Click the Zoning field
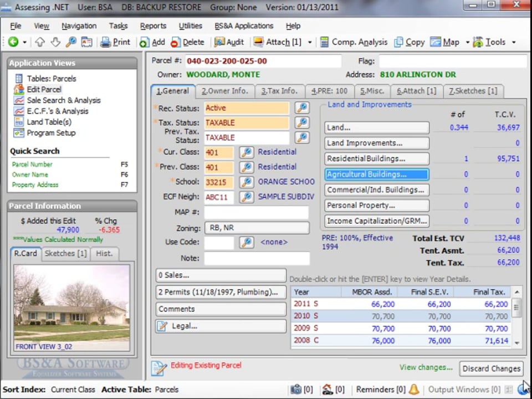This screenshot has width=532, height=399. pos(257,228)
